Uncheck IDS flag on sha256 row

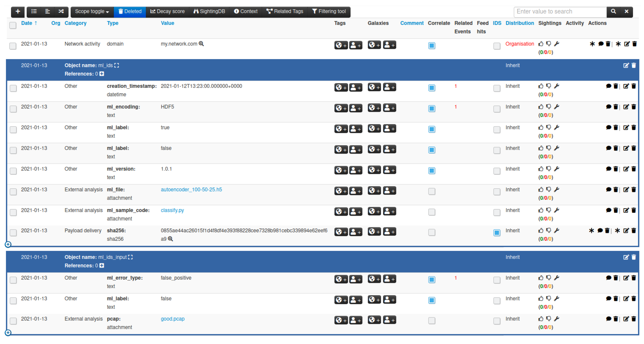pyautogui.click(x=497, y=232)
